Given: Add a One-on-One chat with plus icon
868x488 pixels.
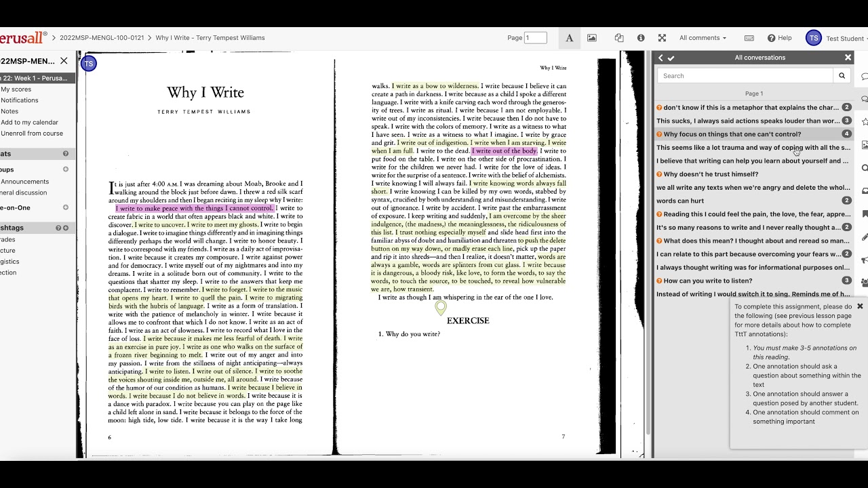Looking at the screenshot, I should tap(66, 207).
